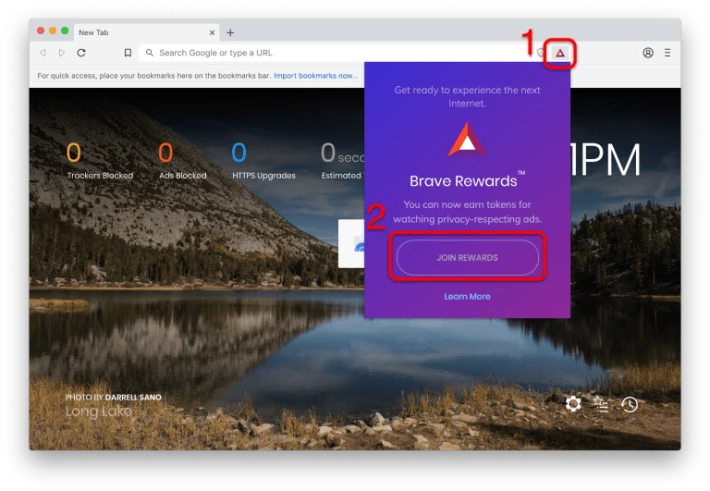
Task: Click the site tile behind the Rewards panel
Action: 351,244
